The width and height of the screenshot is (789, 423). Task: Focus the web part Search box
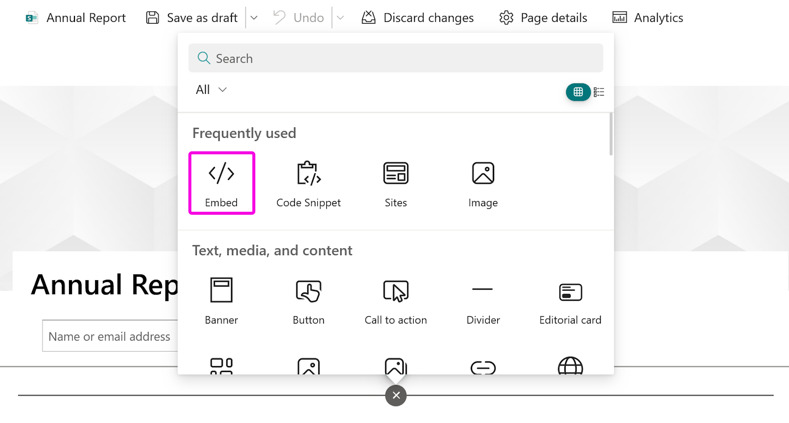point(396,58)
